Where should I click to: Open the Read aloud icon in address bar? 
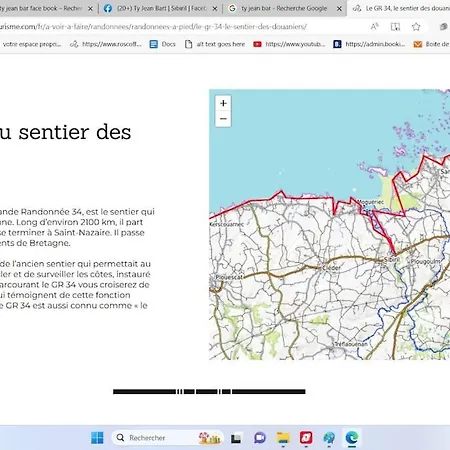tap(374, 27)
